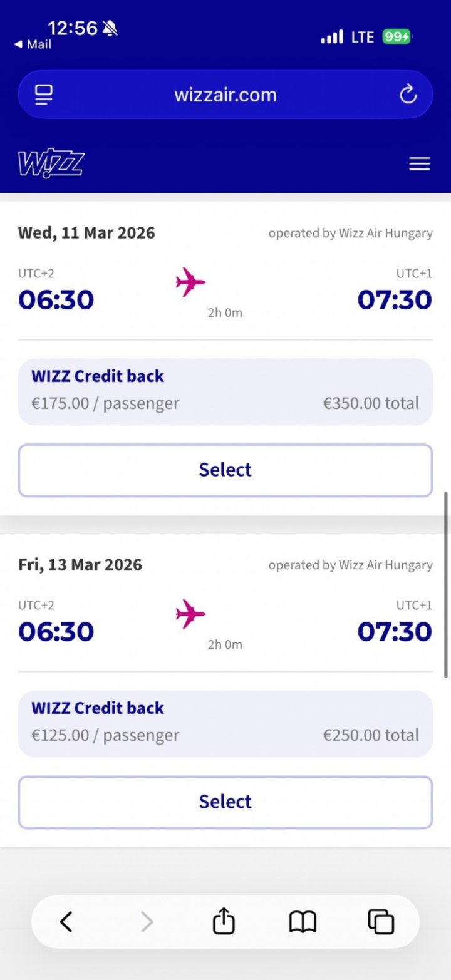Open the Safari share sheet
This screenshot has width=451, height=980.
(224, 922)
